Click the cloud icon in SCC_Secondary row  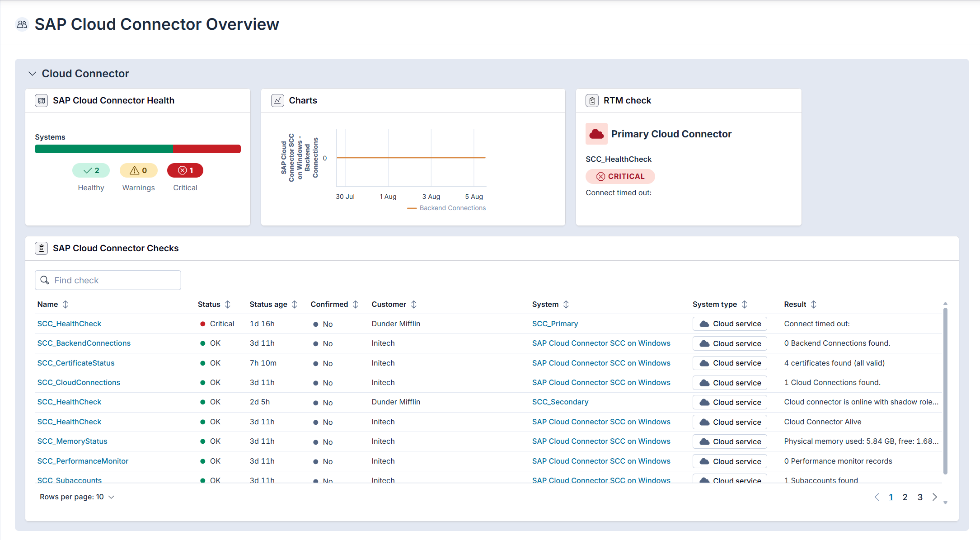704,402
